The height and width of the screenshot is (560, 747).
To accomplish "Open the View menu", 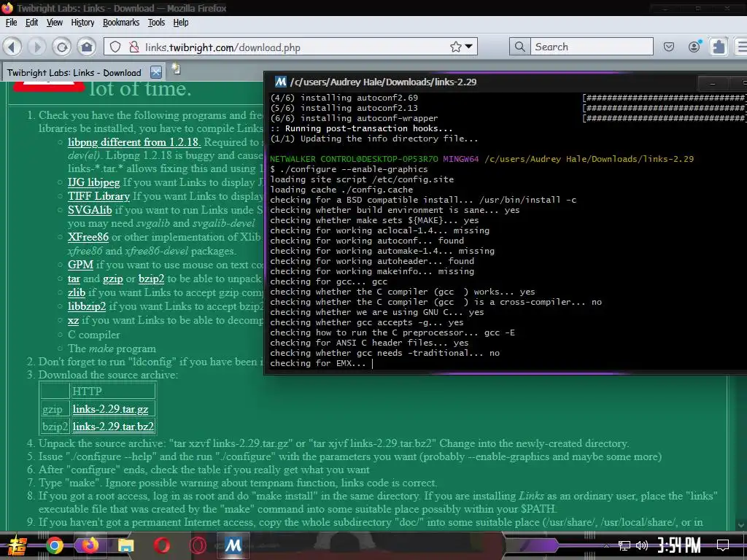I will (54, 23).
